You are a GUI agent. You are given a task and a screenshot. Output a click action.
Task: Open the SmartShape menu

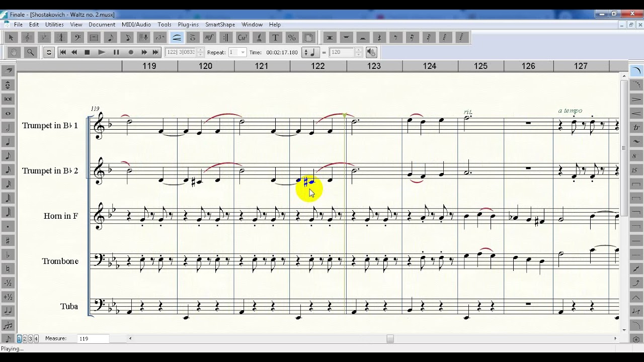[220, 24]
